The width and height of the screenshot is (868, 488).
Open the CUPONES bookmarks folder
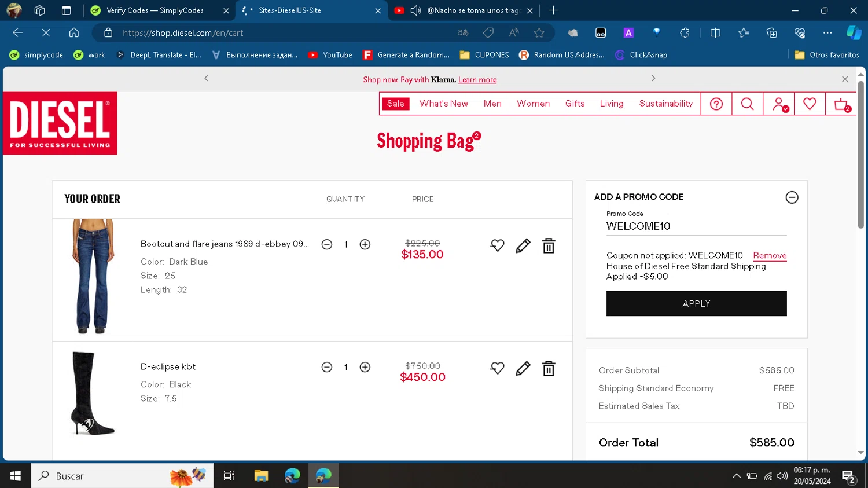point(484,55)
